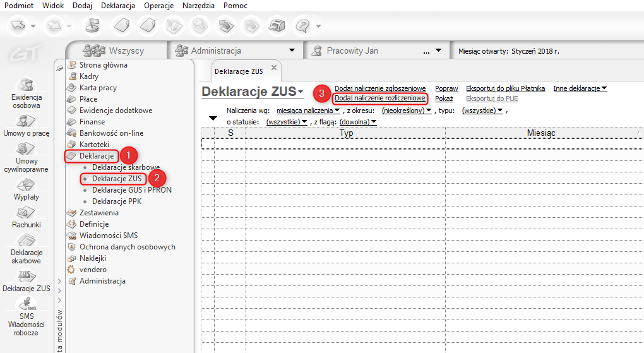Close the Deklaracje ZUS tab
Screen dimensions: 644x353
[273, 68]
